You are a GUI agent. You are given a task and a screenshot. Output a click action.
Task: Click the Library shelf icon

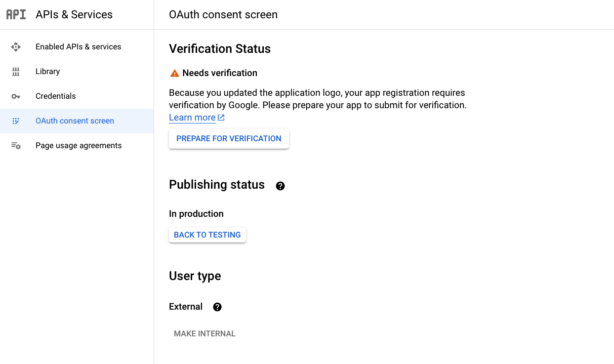(x=16, y=72)
